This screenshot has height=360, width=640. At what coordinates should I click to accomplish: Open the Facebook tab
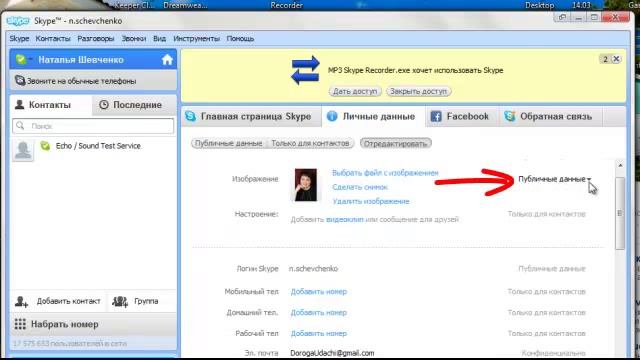tap(461, 116)
